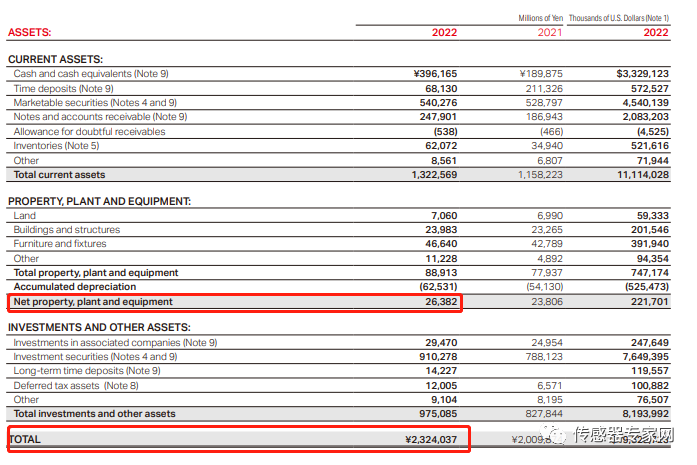This screenshot has width=697, height=465.
Task: Click 'Marketable securities (Notes 4 and 9)' label
Action: (95, 103)
